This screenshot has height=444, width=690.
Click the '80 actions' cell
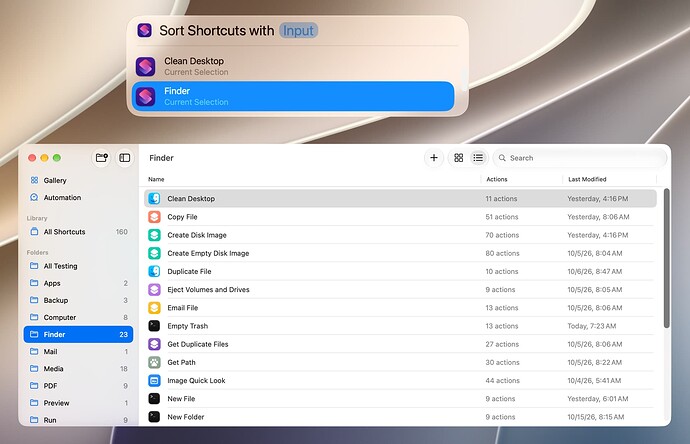click(x=502, y=253)
